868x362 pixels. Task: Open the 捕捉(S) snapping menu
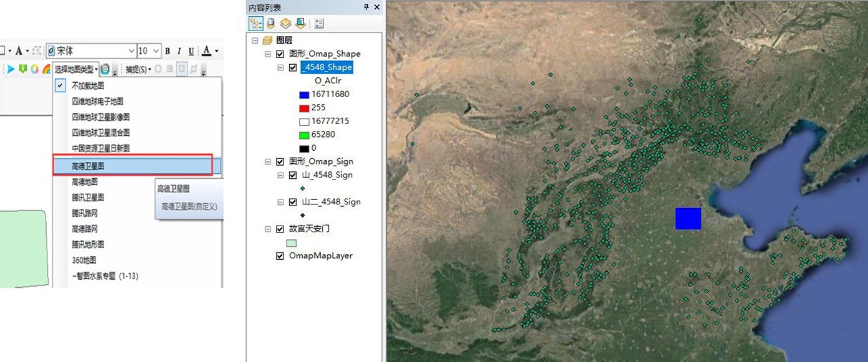(137, 69)
